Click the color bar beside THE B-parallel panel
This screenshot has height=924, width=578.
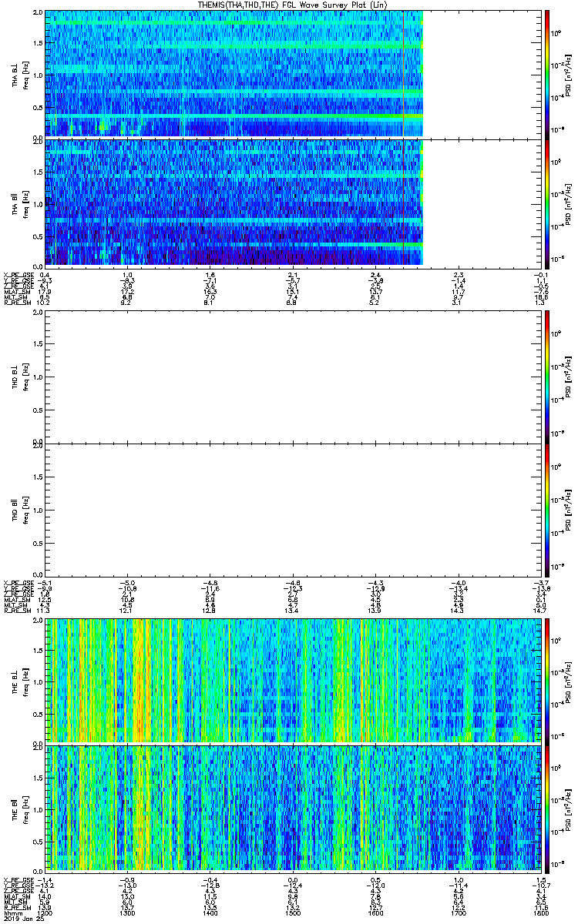tap(548, 808)
